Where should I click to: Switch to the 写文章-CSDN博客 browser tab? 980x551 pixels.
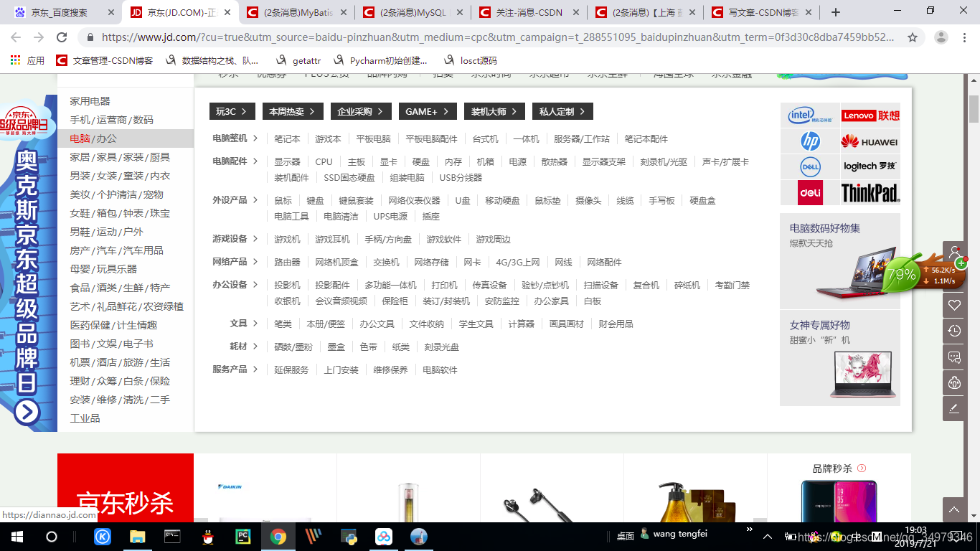pos(761,12)
